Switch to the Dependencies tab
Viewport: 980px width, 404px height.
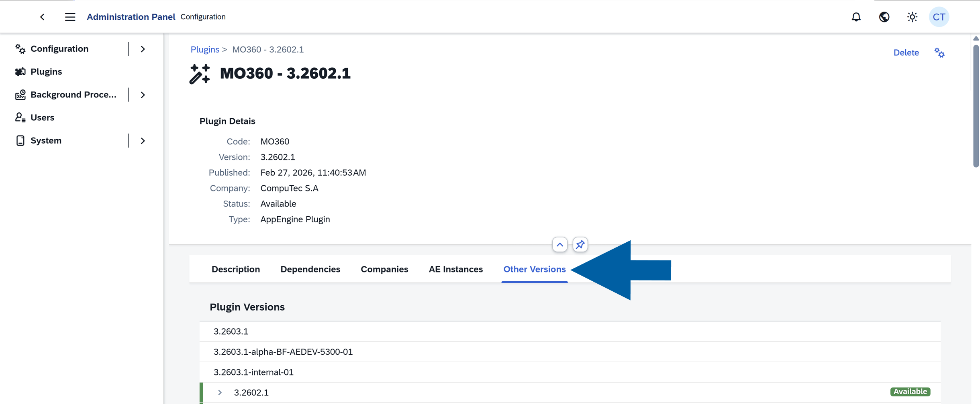[x=310, y=269]
